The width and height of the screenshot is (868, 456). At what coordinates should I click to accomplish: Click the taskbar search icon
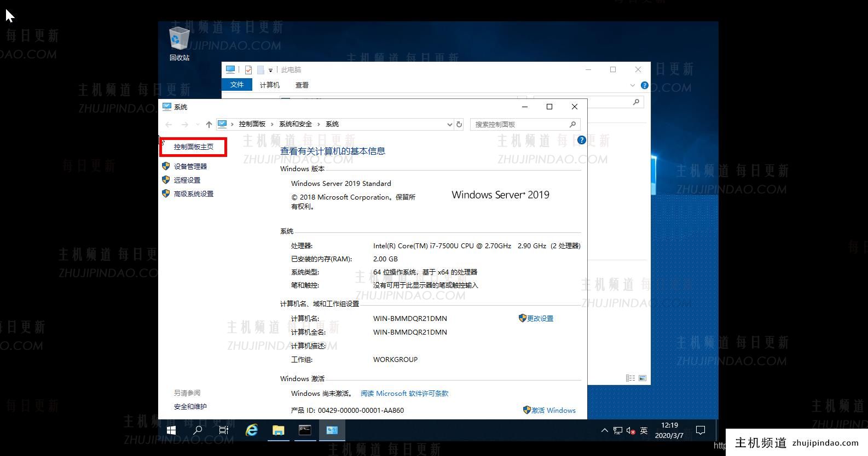pyautogui.click(x=198, y=430)
